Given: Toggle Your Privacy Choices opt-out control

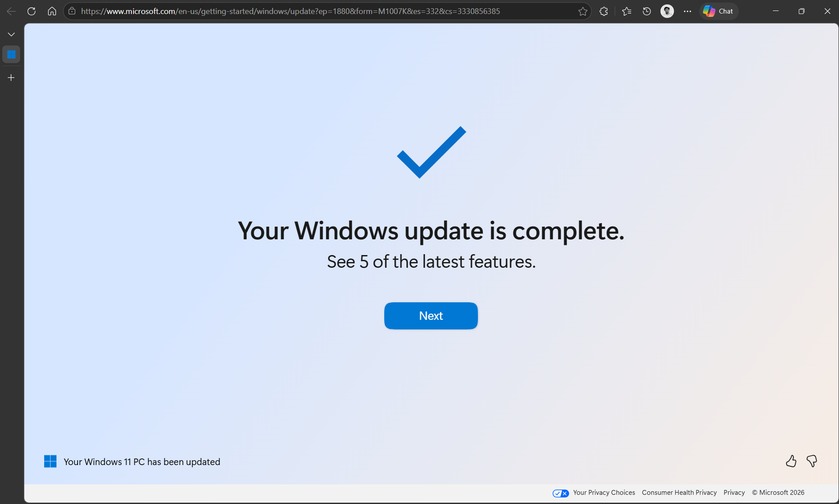Looking at the screenshot, I should [560, 493].
